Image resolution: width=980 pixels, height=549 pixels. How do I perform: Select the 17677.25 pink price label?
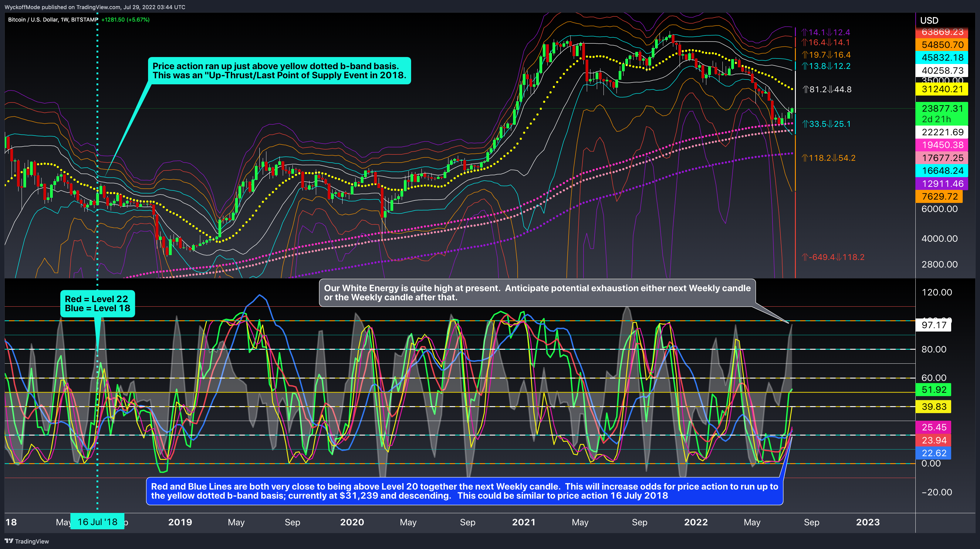click(x=941, y=158)
